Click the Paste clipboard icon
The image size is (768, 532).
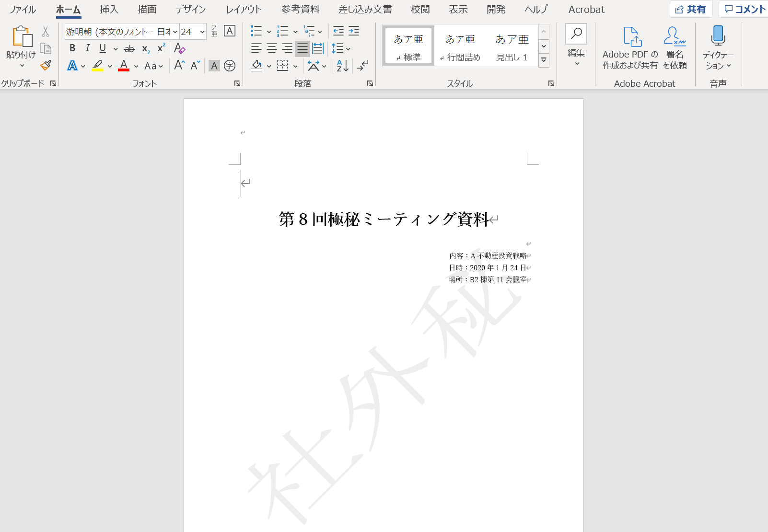22,37
